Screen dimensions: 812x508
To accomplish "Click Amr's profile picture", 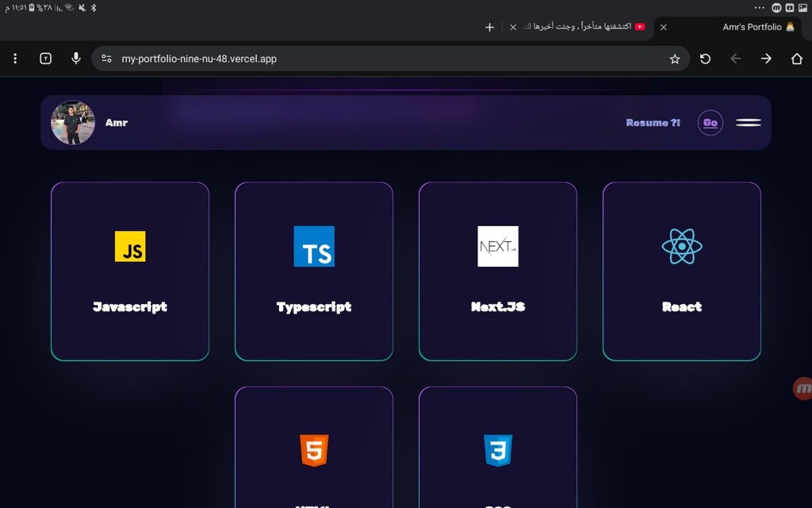I will point(73,122).
